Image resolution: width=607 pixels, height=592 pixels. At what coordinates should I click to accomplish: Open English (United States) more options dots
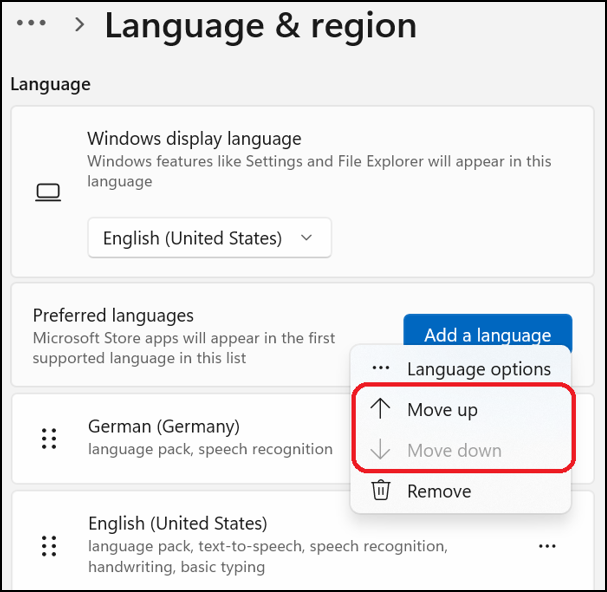(x=547, y=546)
